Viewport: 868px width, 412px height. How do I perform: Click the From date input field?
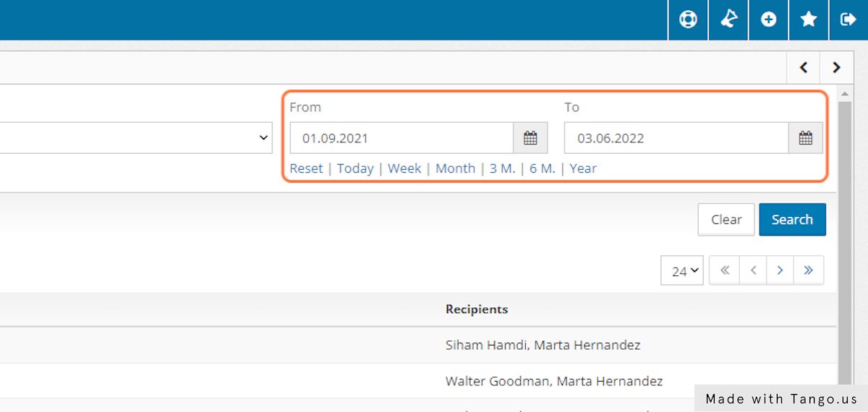(401, 138)
